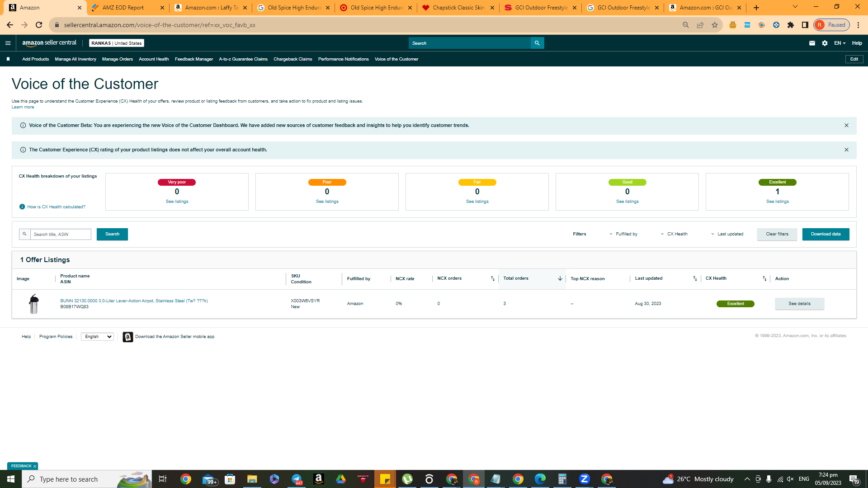This screenshot has height=488, width=868.
Task: Close the CX rating account health banner
Action: (846, 150)
